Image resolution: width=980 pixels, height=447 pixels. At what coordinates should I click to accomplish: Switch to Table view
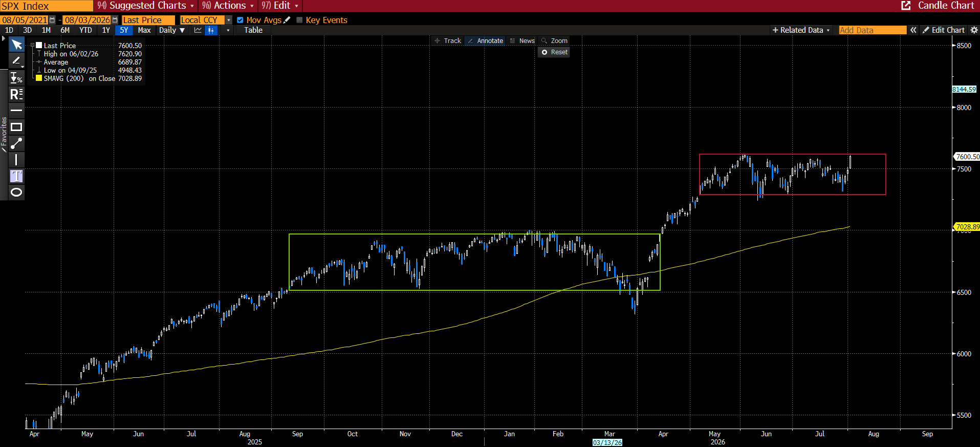(x=253, y=30)
